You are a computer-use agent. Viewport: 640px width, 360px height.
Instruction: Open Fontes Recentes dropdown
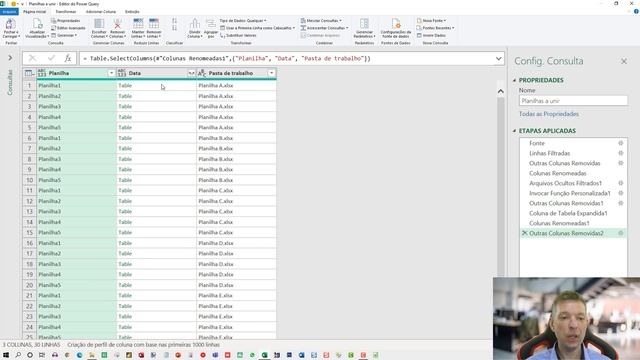[x=436, y=28]
